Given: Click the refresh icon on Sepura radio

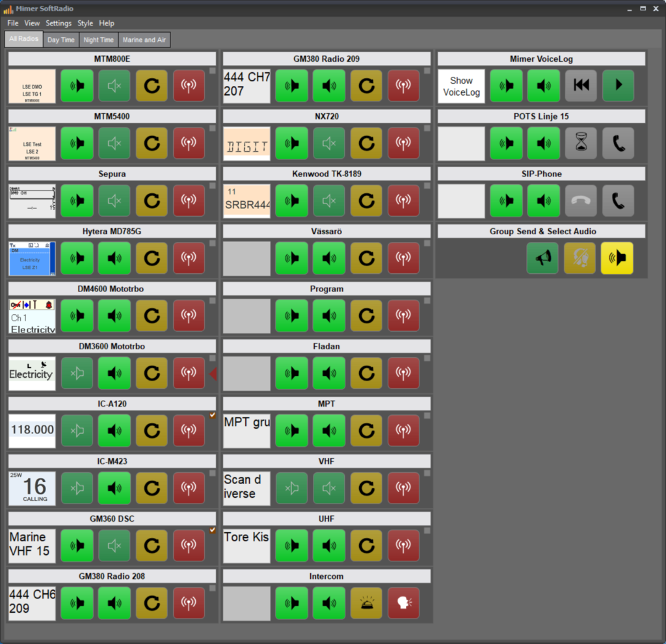Looking at the screenshot, I should tap(152, 201).
